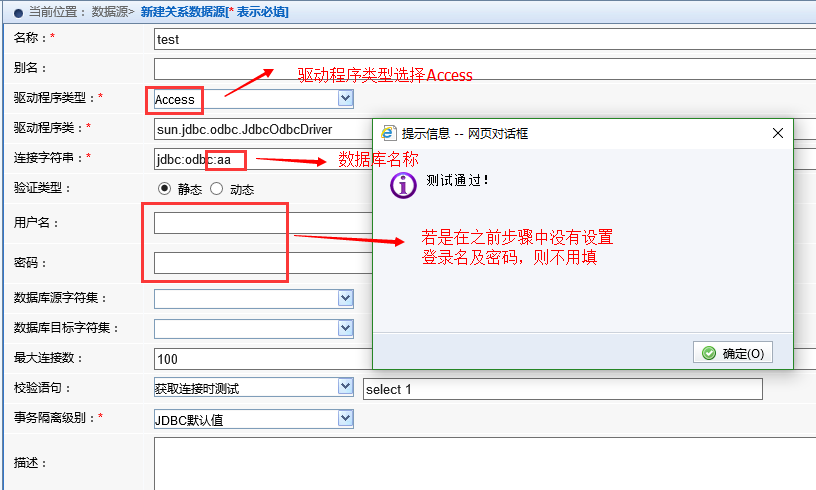Open the 校验语句 获取连接时测试 dropdown
This screenshot has width=816, height=490.
346,386
